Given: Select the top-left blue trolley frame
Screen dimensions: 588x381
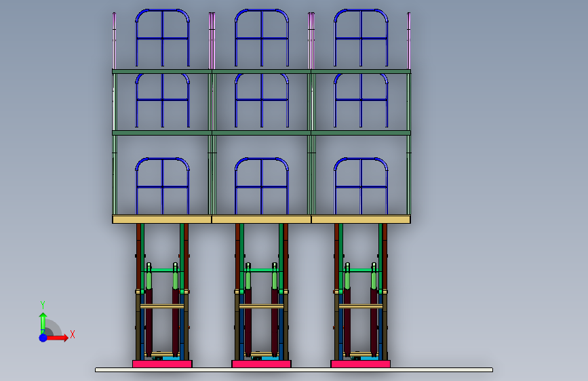Looking at the screenshot, I should pyautogui.click(x=162, y=38).
